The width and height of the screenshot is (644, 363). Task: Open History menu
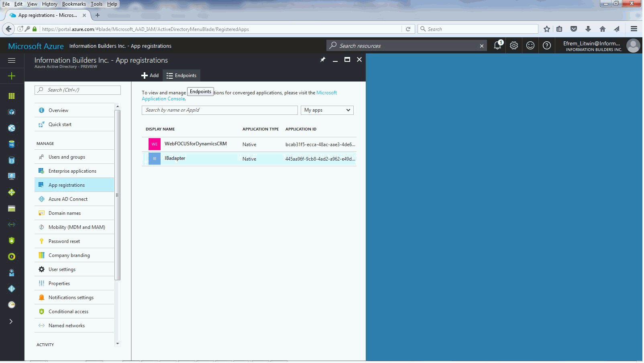(50, 4)
